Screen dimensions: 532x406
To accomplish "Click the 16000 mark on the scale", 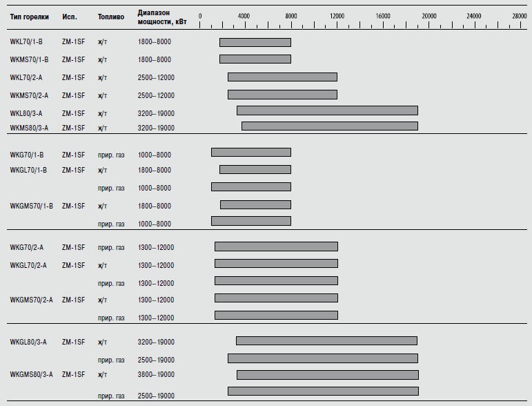I will [382, 14].
